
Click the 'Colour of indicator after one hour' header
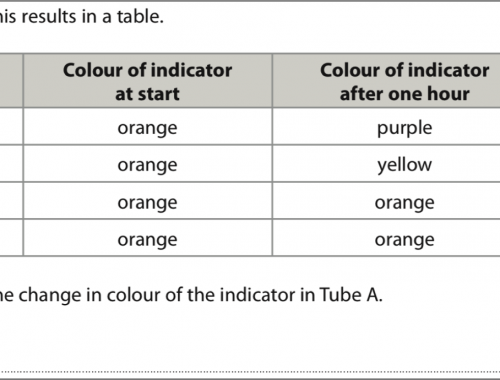click(386, 81)
